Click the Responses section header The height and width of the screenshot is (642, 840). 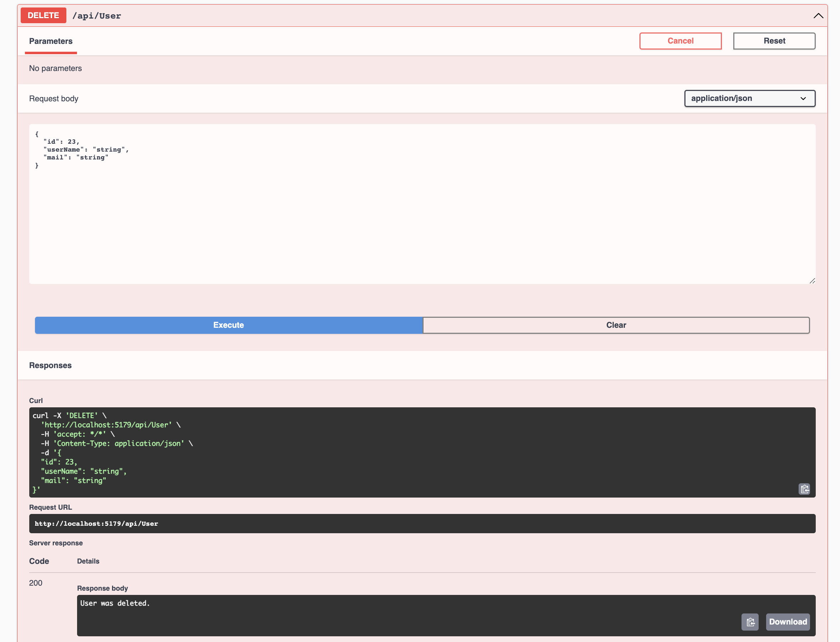coord(50,365)
